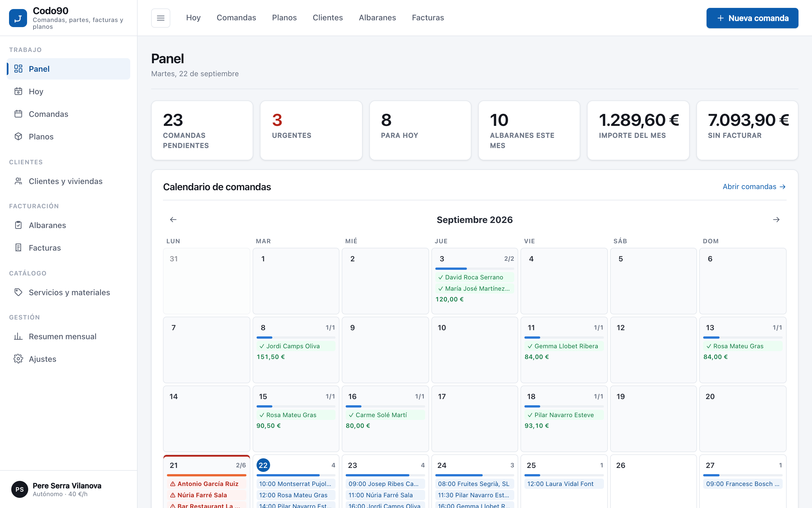The image size is (812, 508).
Task: Click the Ajustes gear icon
Action: (18, 359)
